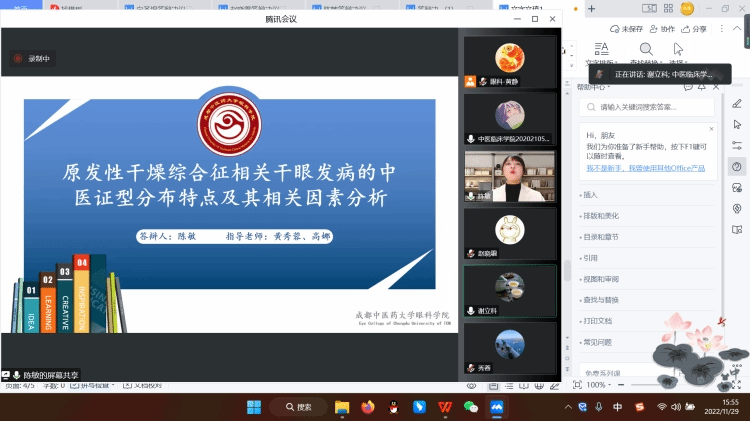The height and width of the screenshot is (421, 750).
Task: Click help search keyword input field
Action: (647, 107)
